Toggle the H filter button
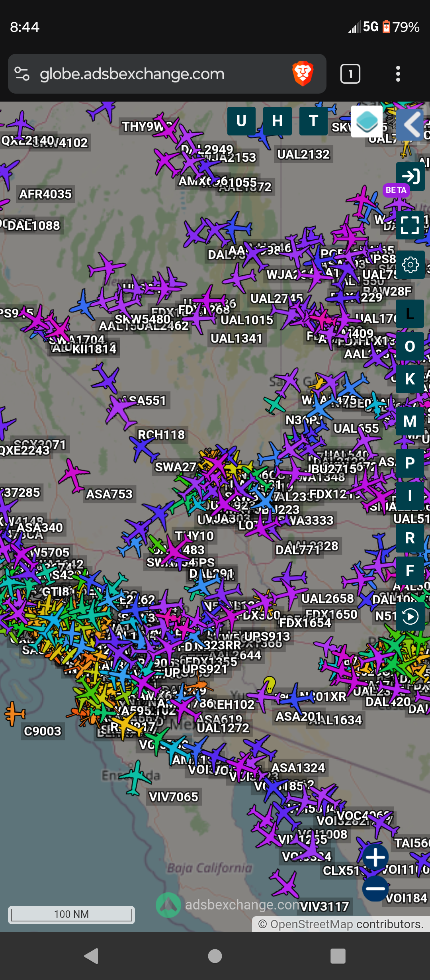This screenshot has height=980, width=430. click(278, 121)
